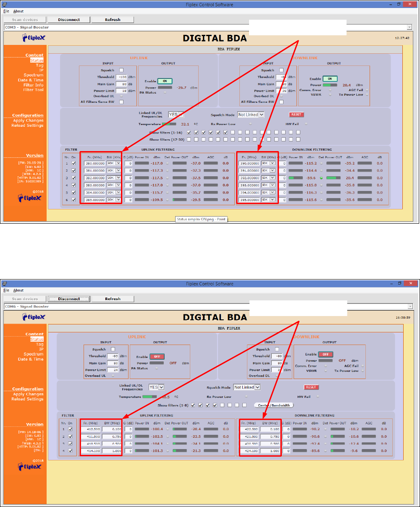The width and height of the screenshot is (420, 507).
Task: Click Disconnect in the COM3 window
Action: [x=69, y=20]
